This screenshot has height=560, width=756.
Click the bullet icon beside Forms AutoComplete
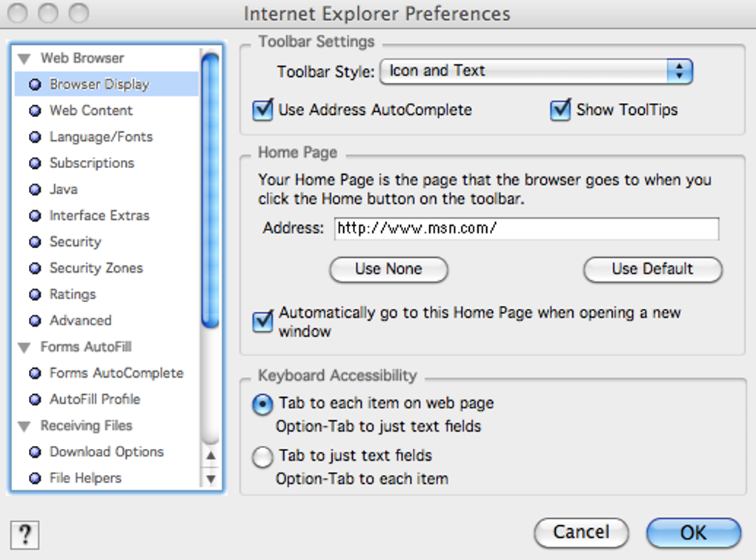coord(35,373)
